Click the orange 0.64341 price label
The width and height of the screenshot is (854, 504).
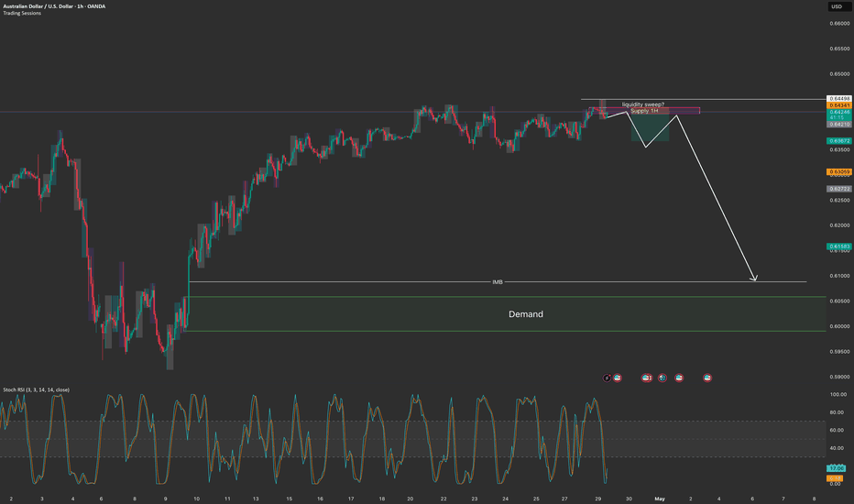[x=839, y=105]
